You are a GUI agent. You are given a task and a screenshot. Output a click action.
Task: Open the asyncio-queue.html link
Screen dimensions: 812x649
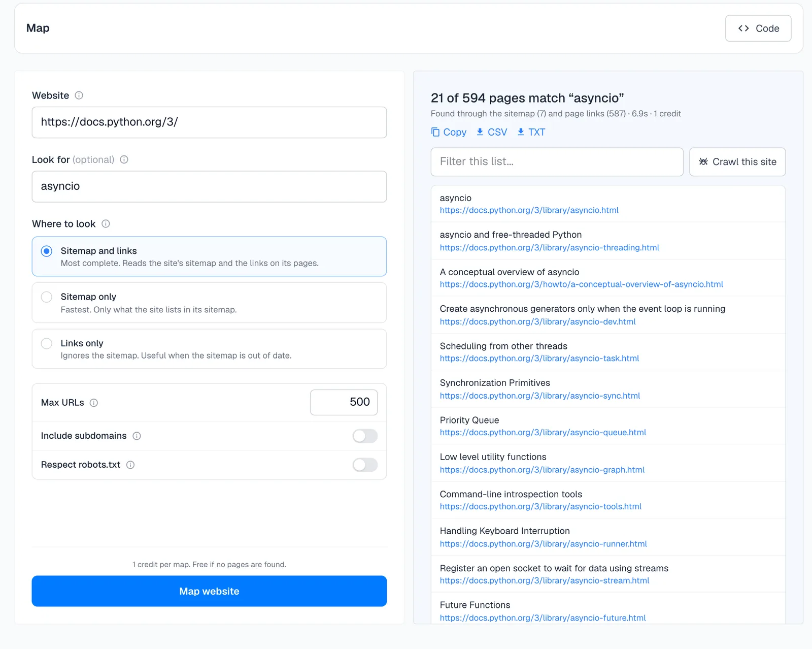[543, 433]
